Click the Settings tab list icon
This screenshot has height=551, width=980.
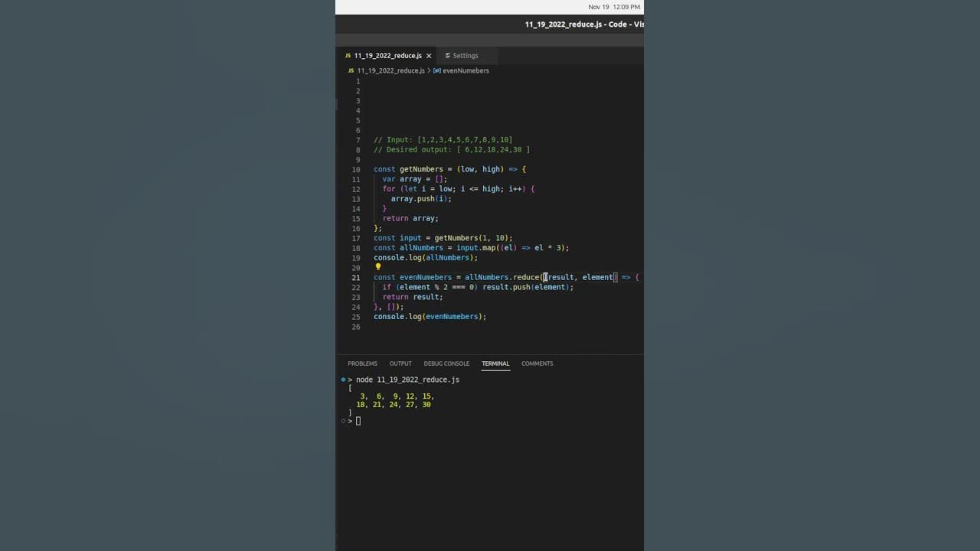pyautogui.click(x=448, y=56)
